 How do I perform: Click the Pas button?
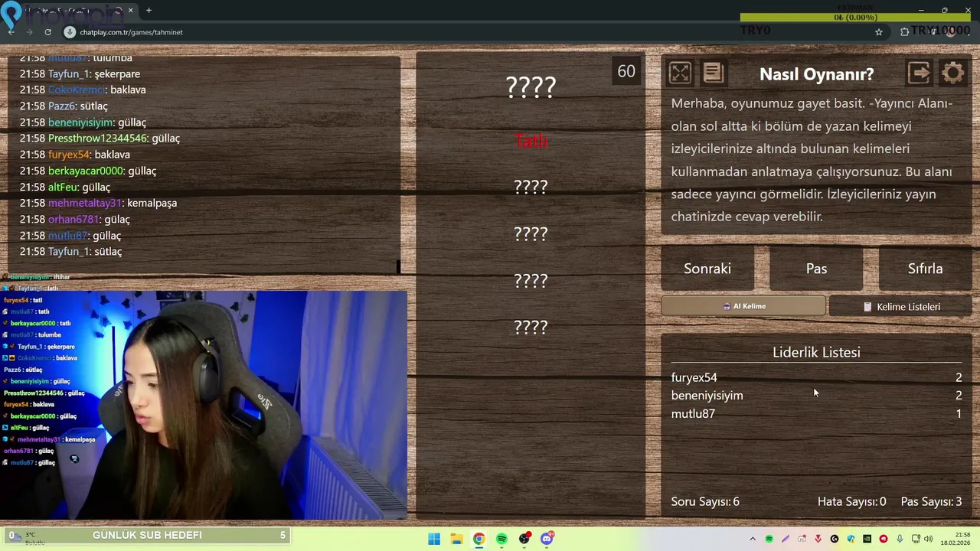point(816,269)
